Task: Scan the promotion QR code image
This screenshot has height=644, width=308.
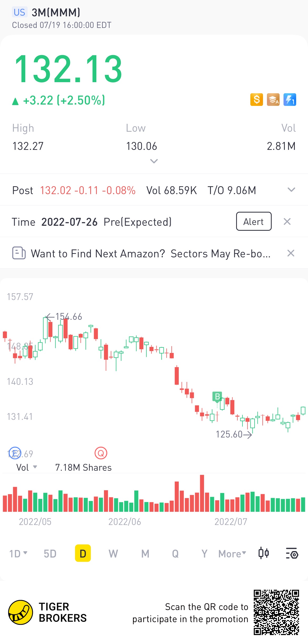Action: [x=276, y=612]
